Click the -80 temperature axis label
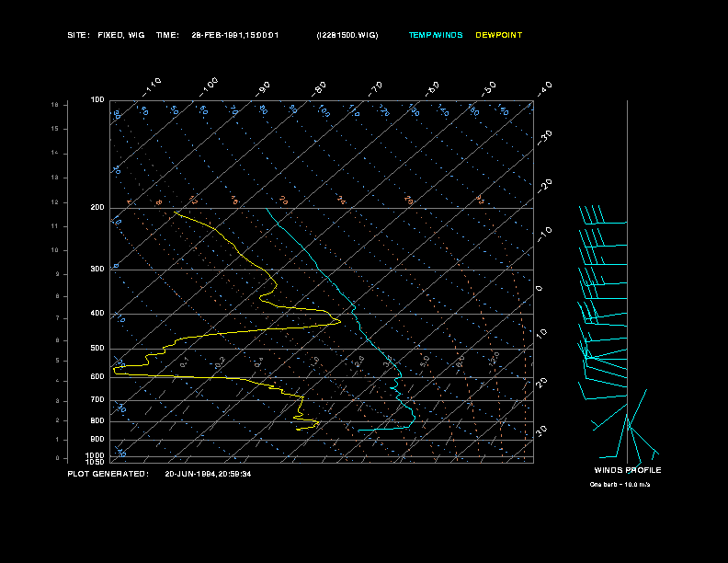 tap(318, 89)
